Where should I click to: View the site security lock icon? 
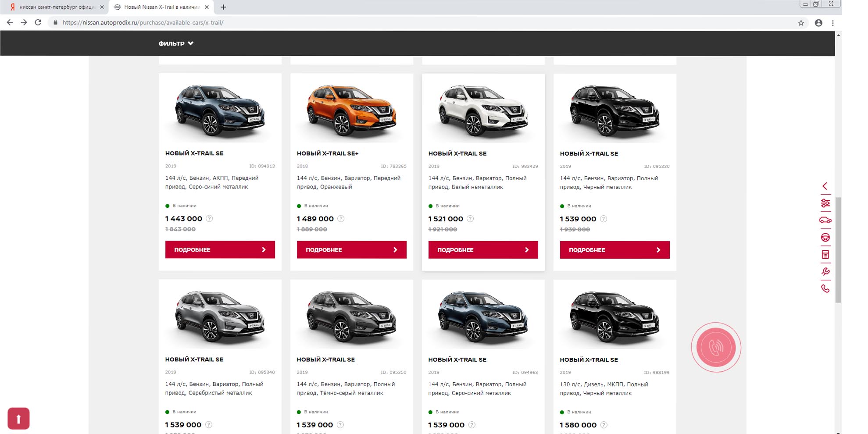click(x=55, y=22)
